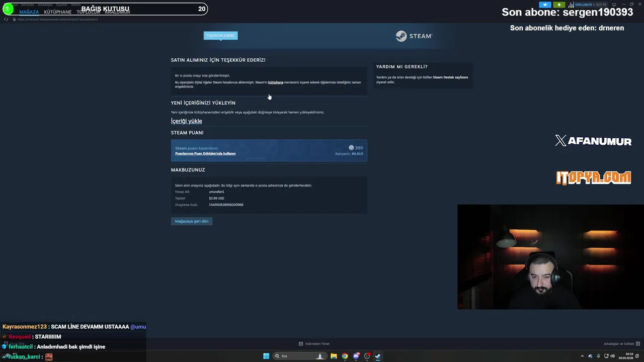Reload the checkout page
Viewport: 644px width, 362px height.
(6, 19)
